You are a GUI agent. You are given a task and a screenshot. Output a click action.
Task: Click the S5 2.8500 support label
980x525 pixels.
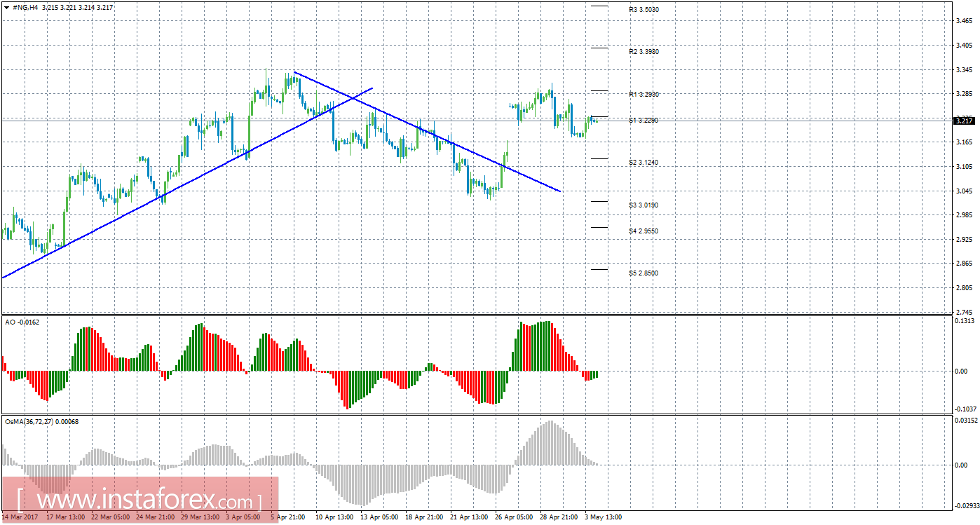coord(644,273)
